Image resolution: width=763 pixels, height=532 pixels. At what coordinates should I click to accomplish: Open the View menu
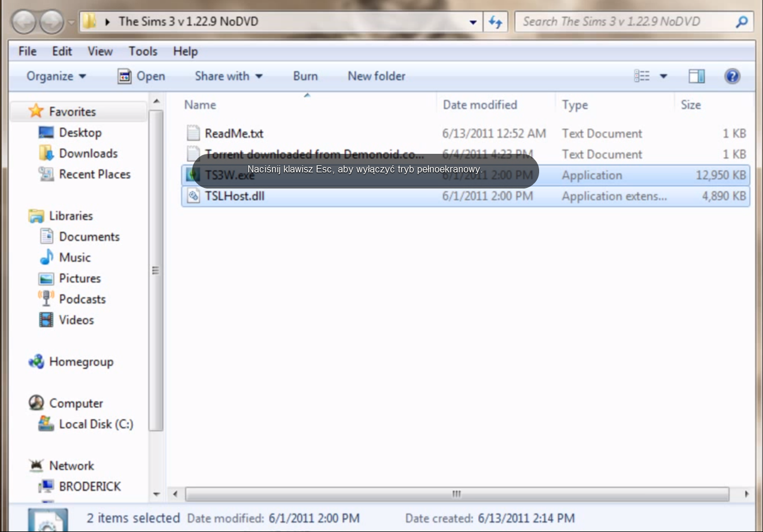coord(100,51)
